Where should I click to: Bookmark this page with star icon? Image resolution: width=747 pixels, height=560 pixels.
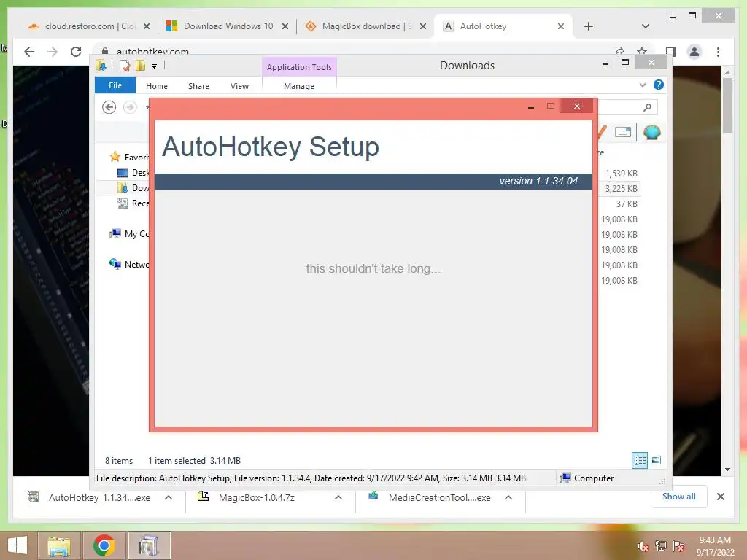coord(642,52)
